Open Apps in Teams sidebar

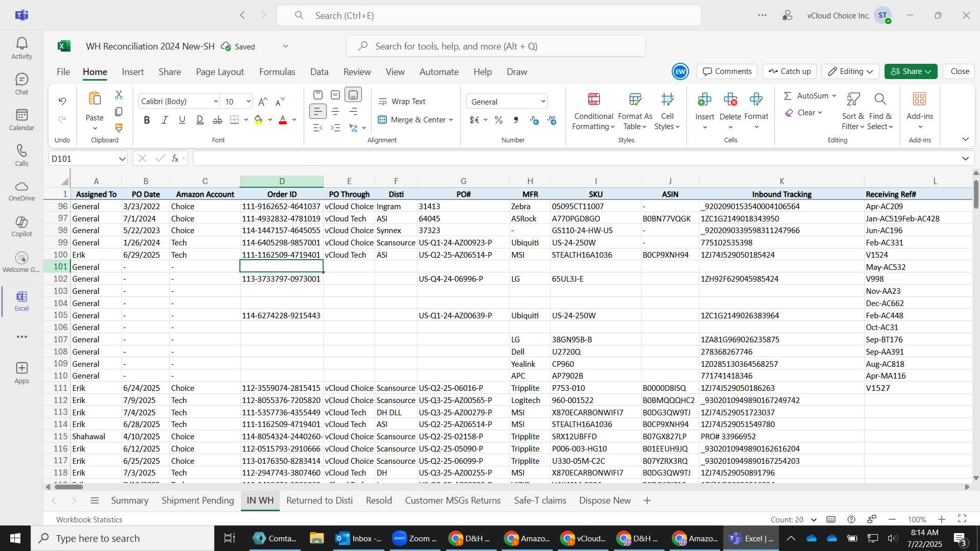point(21,373)
